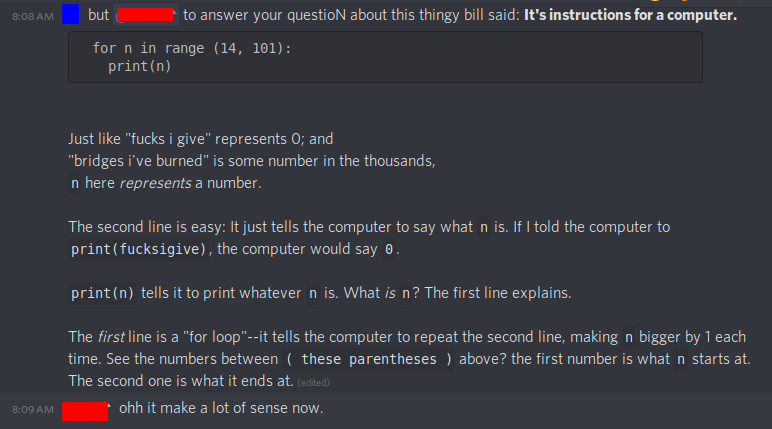Click the inline "n" before "starts at."
772x429 pixels.
point(681,360)
